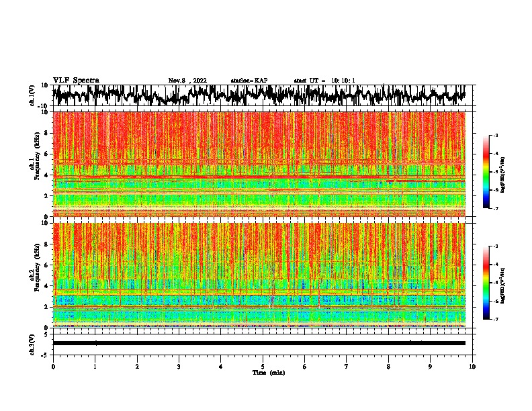
Task: Click inside the ch.1 voltage waveform panel
Action: pyautogui.click(x=262, y=95)
